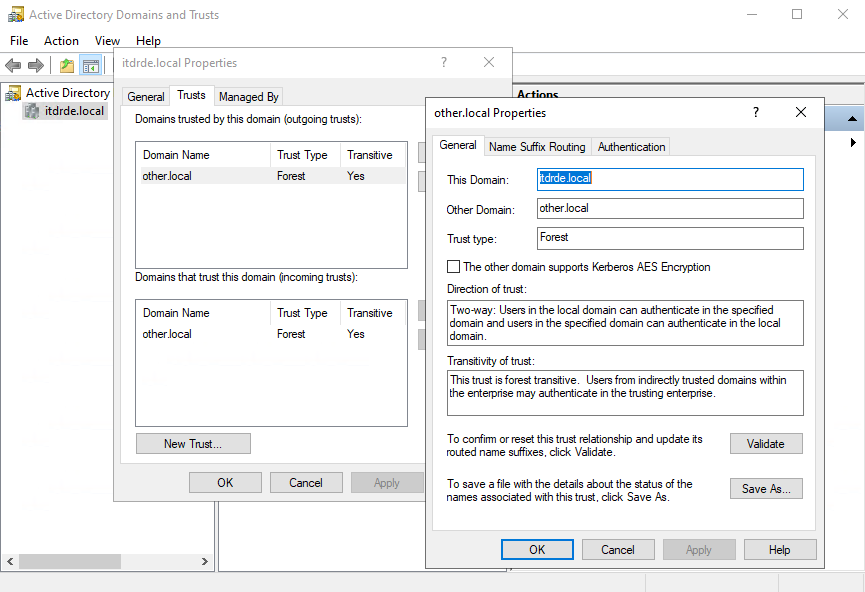This screenshot has width=865, height=592.
Task: Switch to the Managed By tab
Action: pos(248,97)
